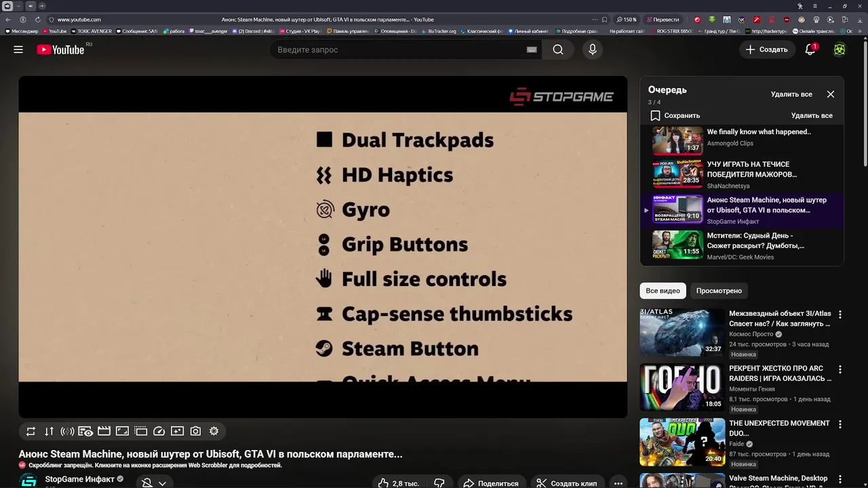Click the reverse playlist up-down arrows icon

click(49, 431)
